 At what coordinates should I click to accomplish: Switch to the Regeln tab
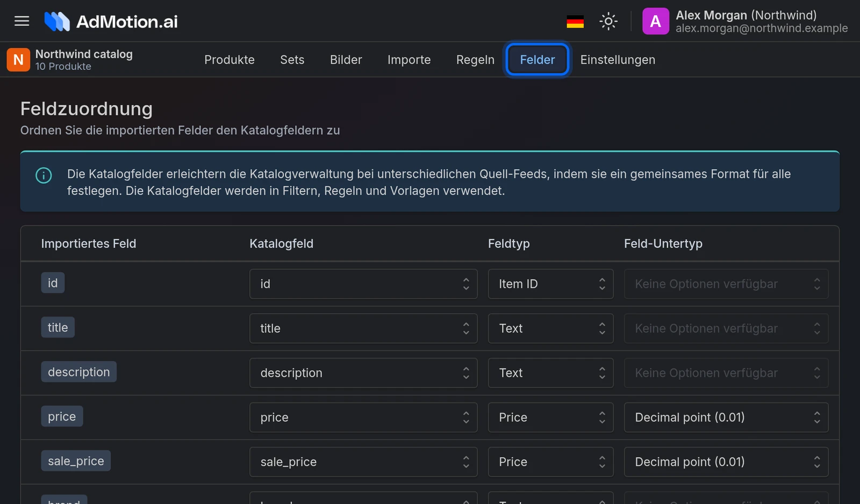475,60
